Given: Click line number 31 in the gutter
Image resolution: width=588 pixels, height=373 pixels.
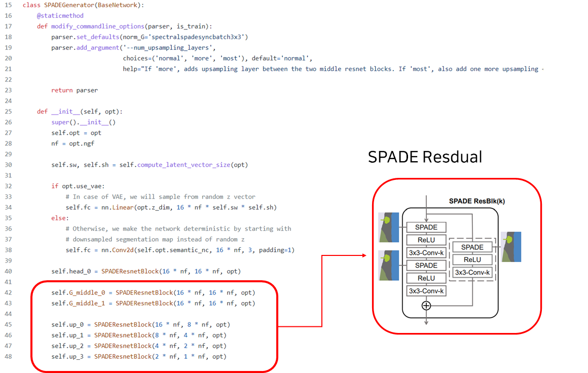Looking at the screenshot, I should tap(8, 175).
